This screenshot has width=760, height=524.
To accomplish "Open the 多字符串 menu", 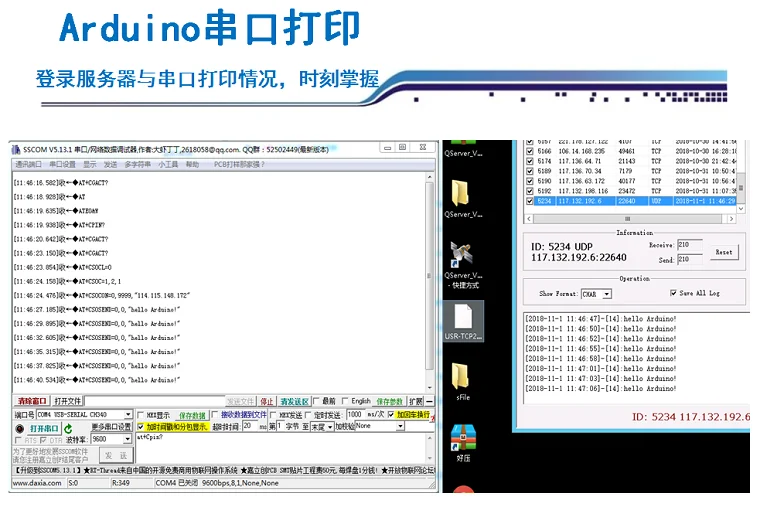I will (x=138, y=164).
